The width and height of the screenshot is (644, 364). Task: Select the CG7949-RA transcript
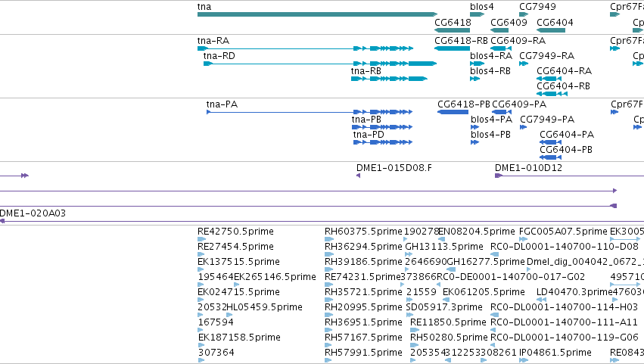(x=546, y=56)
